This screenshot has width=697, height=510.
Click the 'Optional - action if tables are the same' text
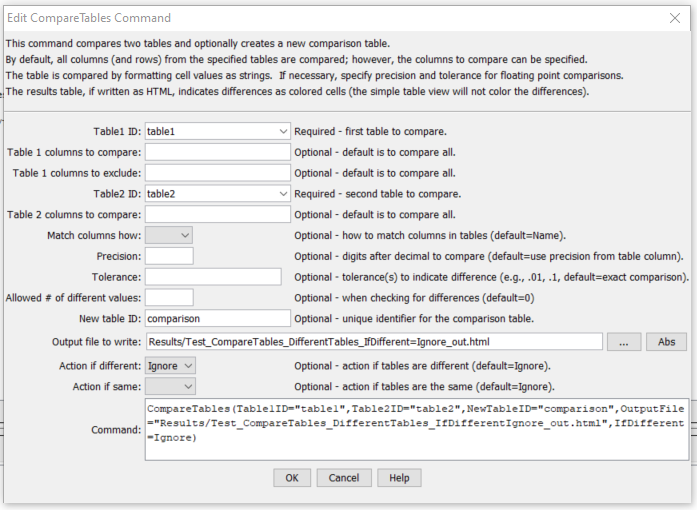424,386
